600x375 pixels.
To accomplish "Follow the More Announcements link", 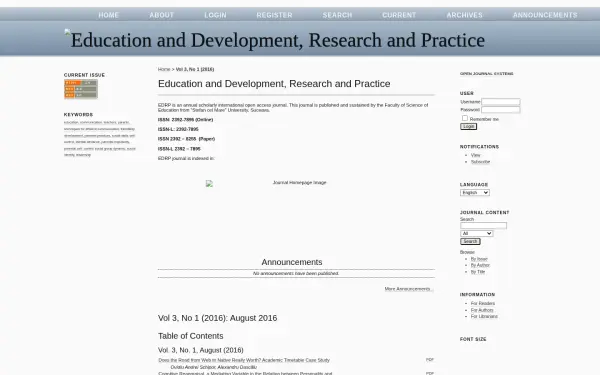I will pyautogui.click(x=409, y=289).
